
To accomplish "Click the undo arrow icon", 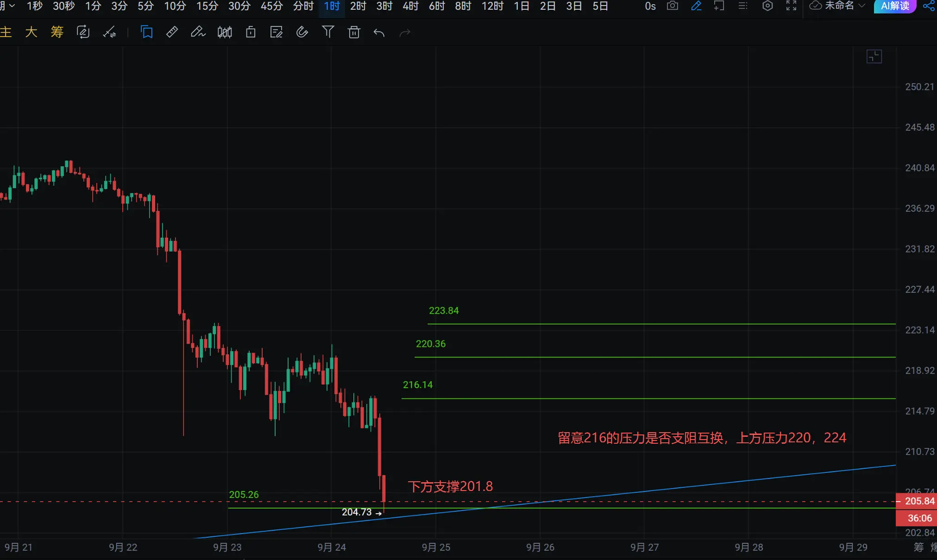I will (x=379, y=32).
